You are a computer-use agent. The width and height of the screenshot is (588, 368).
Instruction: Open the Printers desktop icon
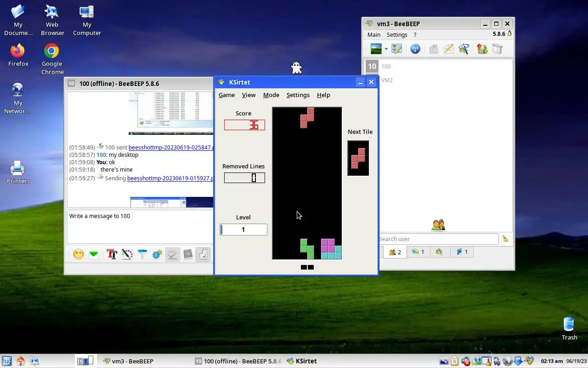18,172
